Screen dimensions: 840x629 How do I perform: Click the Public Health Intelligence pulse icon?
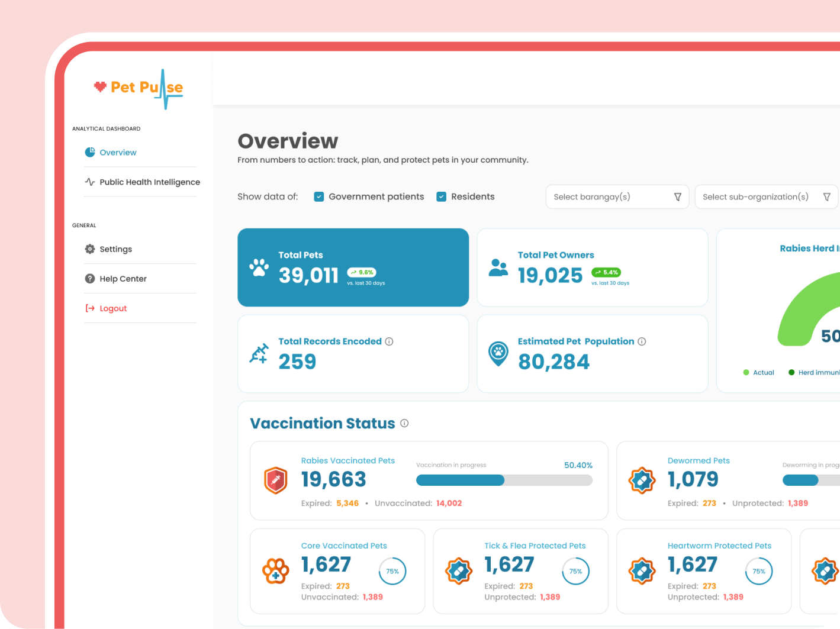90,182
